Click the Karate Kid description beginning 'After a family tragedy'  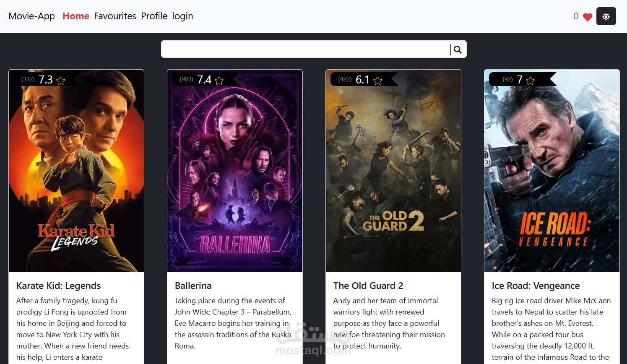73,329
